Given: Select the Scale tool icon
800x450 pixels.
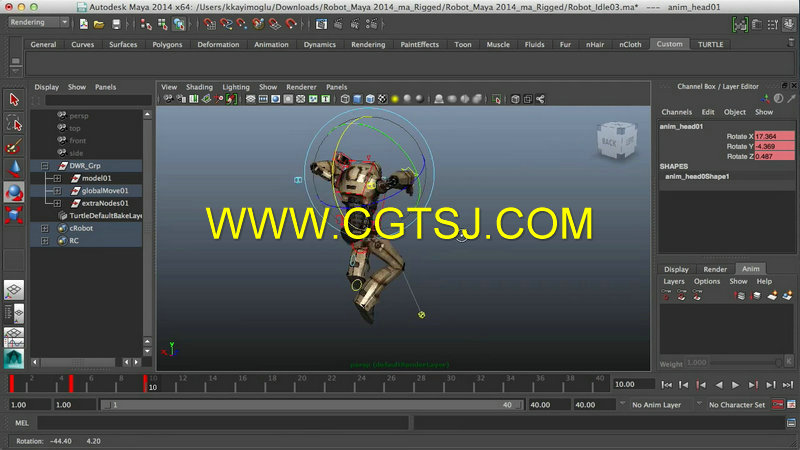Looking at the screenshot, I should pyautogui.click(x=14, y=215).
